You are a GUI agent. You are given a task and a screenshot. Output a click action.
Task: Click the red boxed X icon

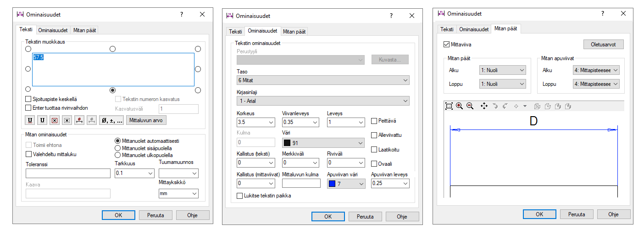coord(55,120)
